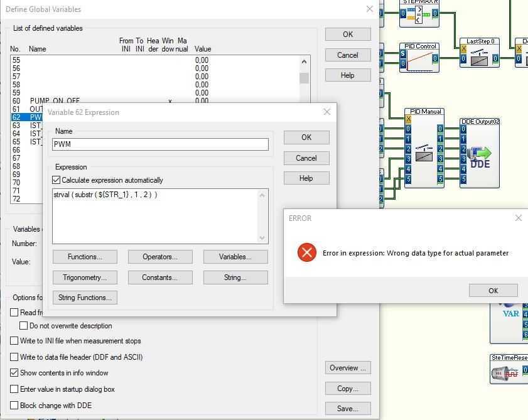The image size is (528, 420).
Task: Open String Functions... list
Action: pyautogui.click(x=85, y=298)
